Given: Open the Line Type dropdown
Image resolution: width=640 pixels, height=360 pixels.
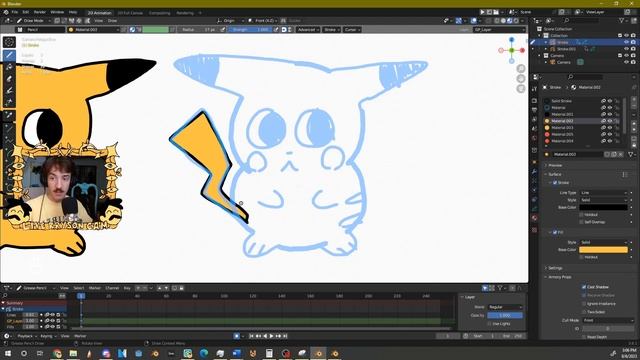Looking at the screenshot, I should [603, 193].
